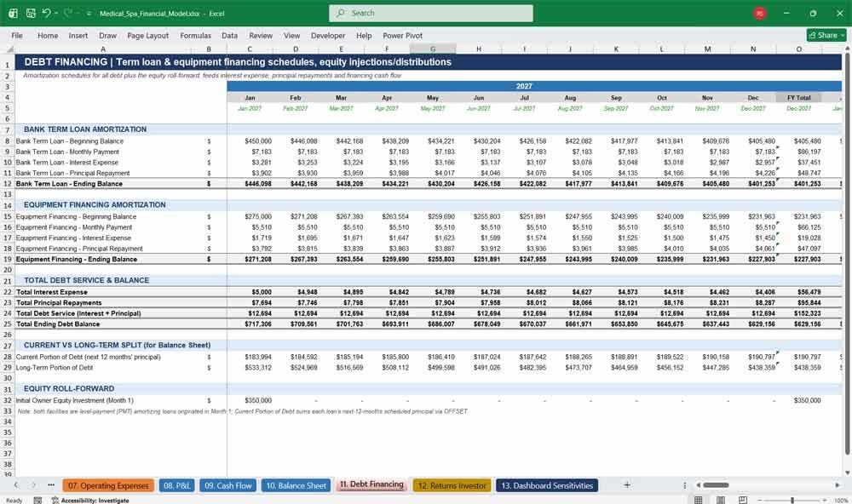Open the Formulas ribbon tab
Screen dimensions: 852x504
pyautogui.click(x=196, y=35)
